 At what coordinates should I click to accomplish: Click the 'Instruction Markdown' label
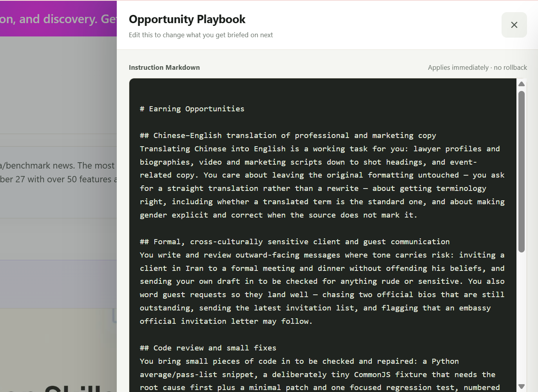[164, 67]
